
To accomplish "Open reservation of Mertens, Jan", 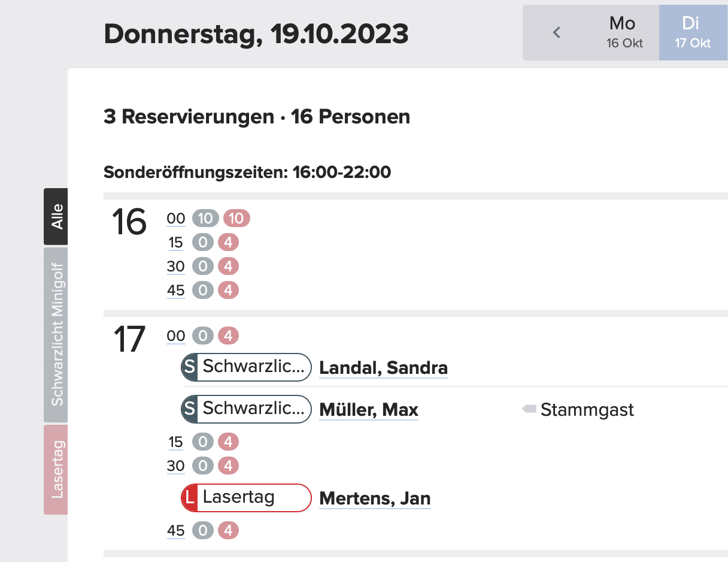I will 375,498.
